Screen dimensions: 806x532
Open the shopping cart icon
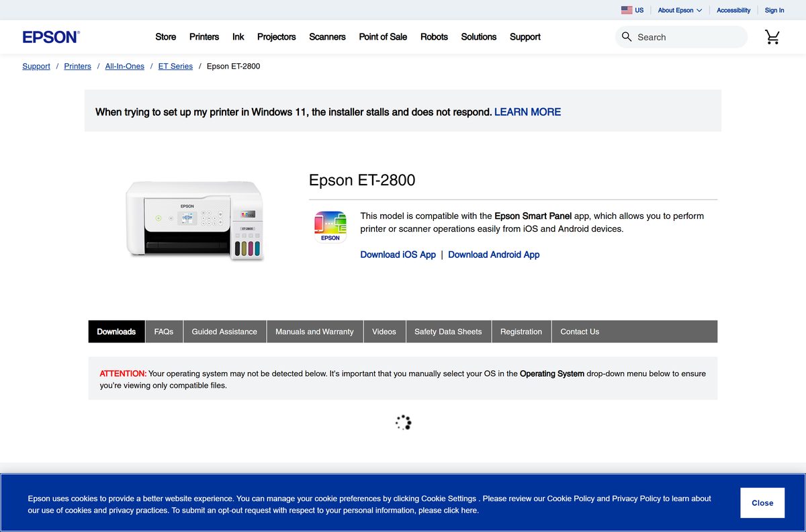coord(772,37)
